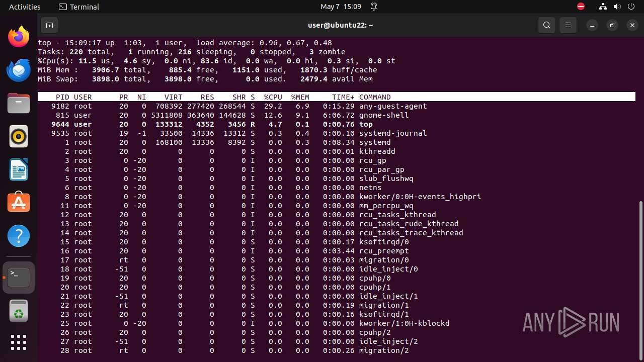Viewport: 644px width, 362px height.
Task: Click the PID column header
Action: pyautogui.click(x=62, y=97)
